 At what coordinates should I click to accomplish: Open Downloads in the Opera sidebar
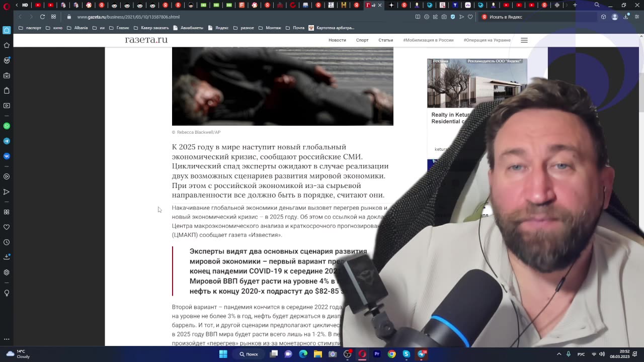7,257
